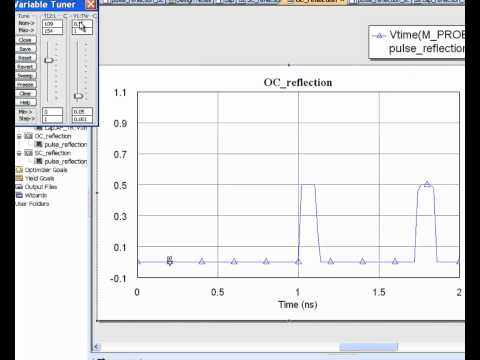Open Optimizer Goals in project tree
The height and width of the screenshot is (360, 480).
point(46,170)
